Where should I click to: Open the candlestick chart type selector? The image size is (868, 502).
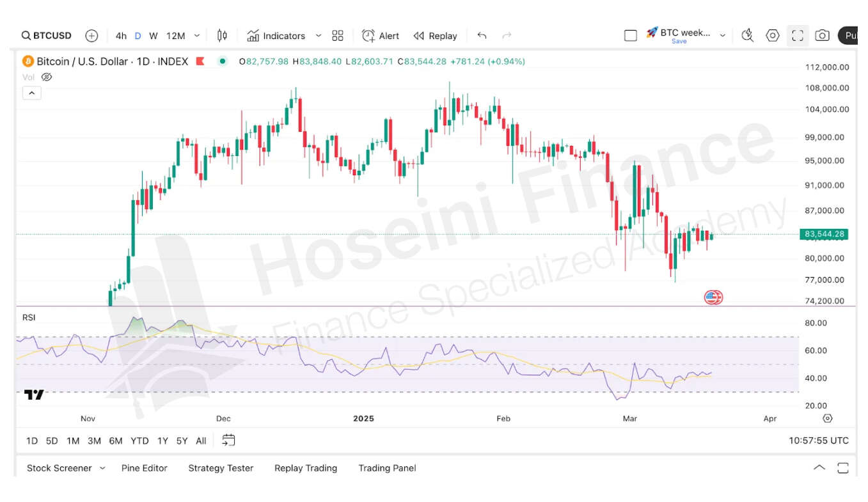(x=222, y=36)
